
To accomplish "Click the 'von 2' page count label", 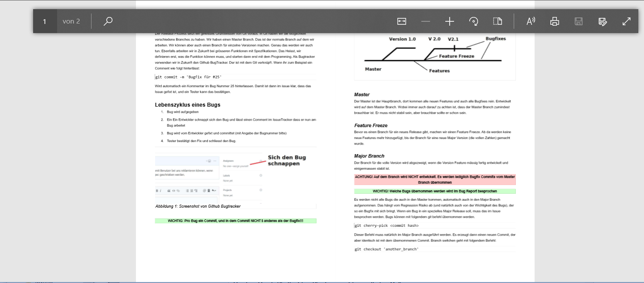I will pos(71,21).
